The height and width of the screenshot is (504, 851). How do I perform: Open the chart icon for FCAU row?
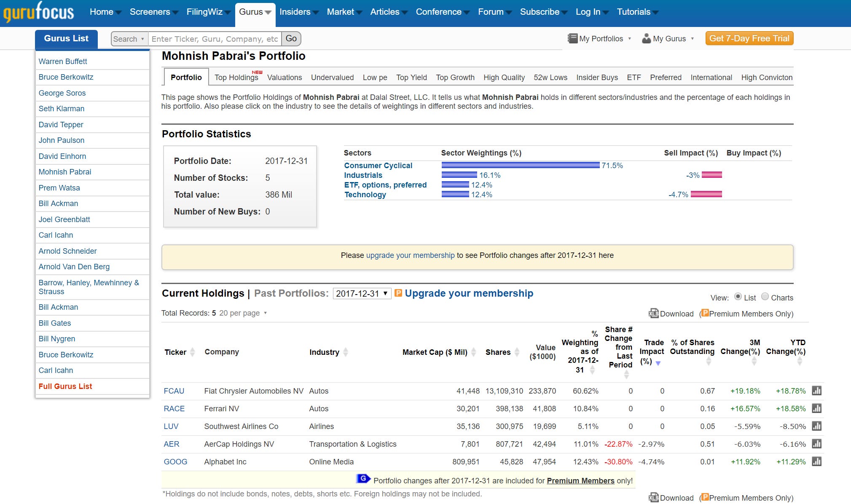click(816, 391)
